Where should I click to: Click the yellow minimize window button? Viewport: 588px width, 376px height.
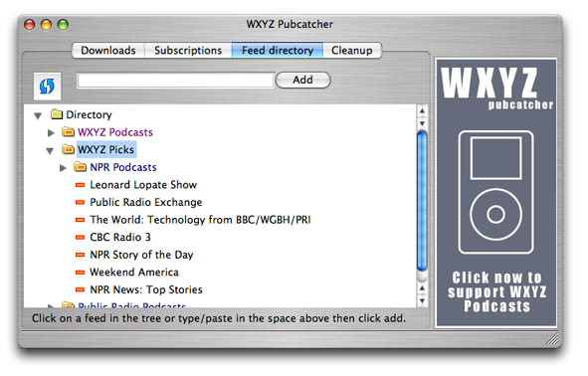pos(46,25)
